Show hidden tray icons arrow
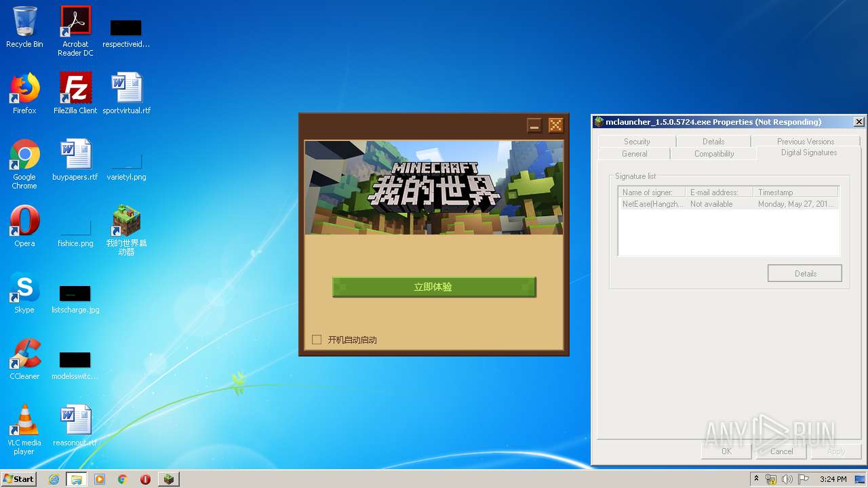868x488 pixels. [x=756, y=479]
